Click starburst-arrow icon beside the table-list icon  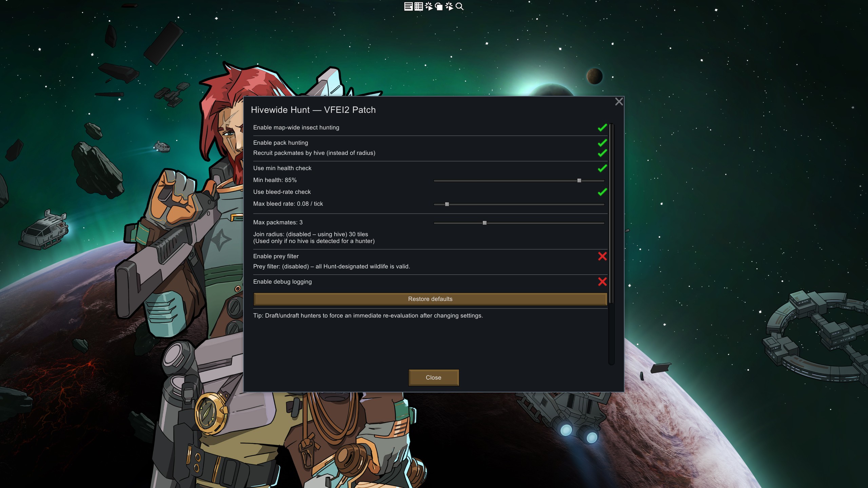(429, 6)
